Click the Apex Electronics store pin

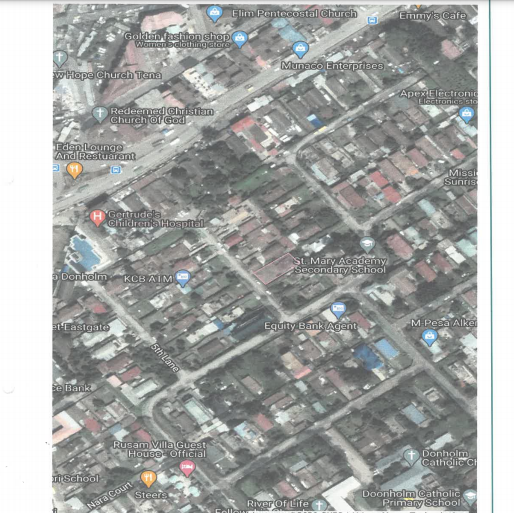click(x=467, y=115)
